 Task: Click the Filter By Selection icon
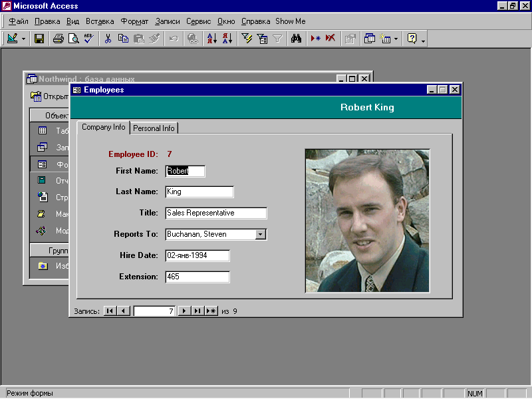(x=247, y=39)
